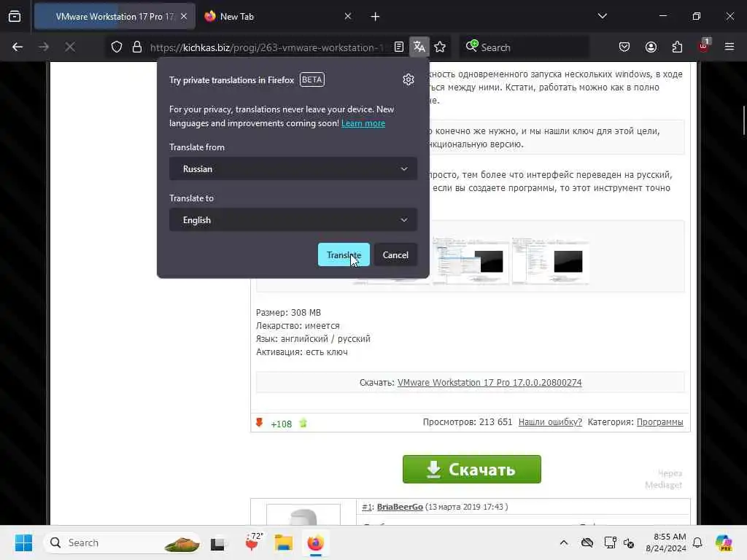Open the Программы category link
747x560 pixels.
click(x=659, y=422)
